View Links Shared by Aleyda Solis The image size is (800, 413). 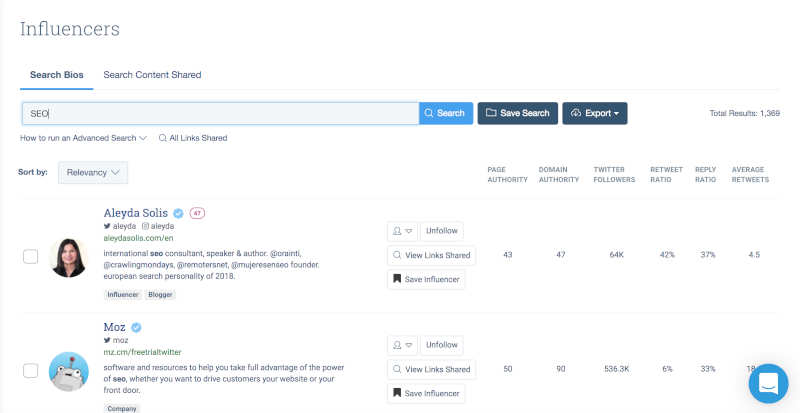click(x=432, y=255)
